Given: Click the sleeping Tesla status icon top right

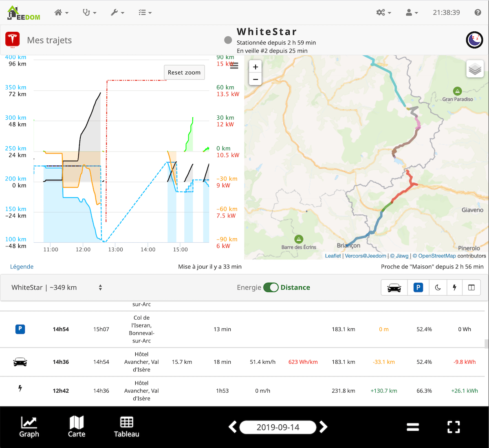Looking at the screenshot, I should click(x=474, y=40).
